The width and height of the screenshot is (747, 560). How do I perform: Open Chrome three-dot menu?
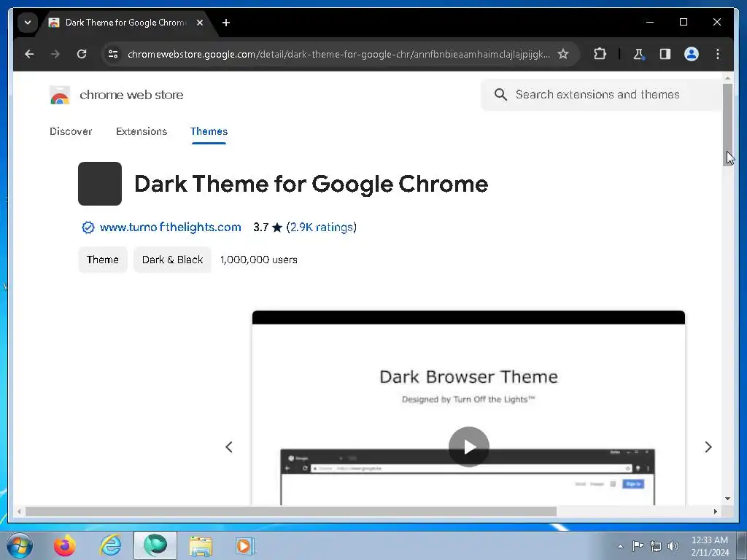(x=718, y=54)
